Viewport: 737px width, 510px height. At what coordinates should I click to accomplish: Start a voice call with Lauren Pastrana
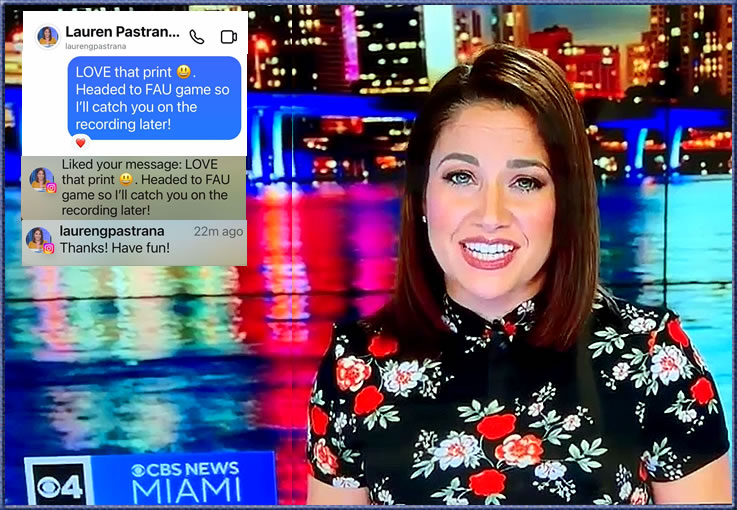196,37
